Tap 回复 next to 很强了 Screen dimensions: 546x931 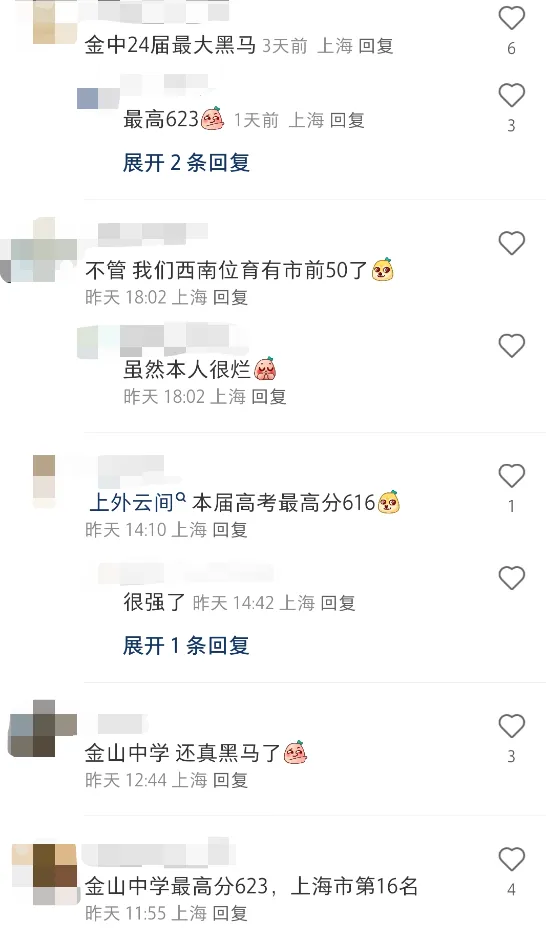338,603
